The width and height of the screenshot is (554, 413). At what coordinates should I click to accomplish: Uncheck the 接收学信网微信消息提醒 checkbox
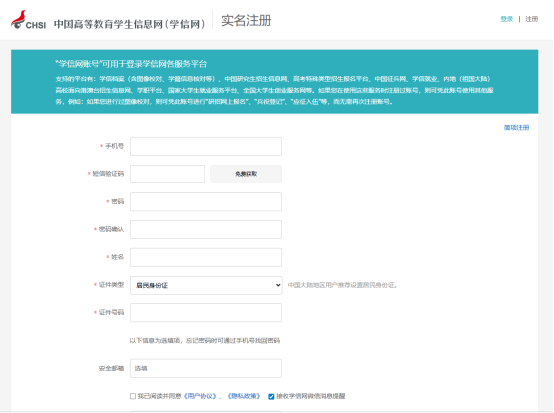click(x=271, y=396)
